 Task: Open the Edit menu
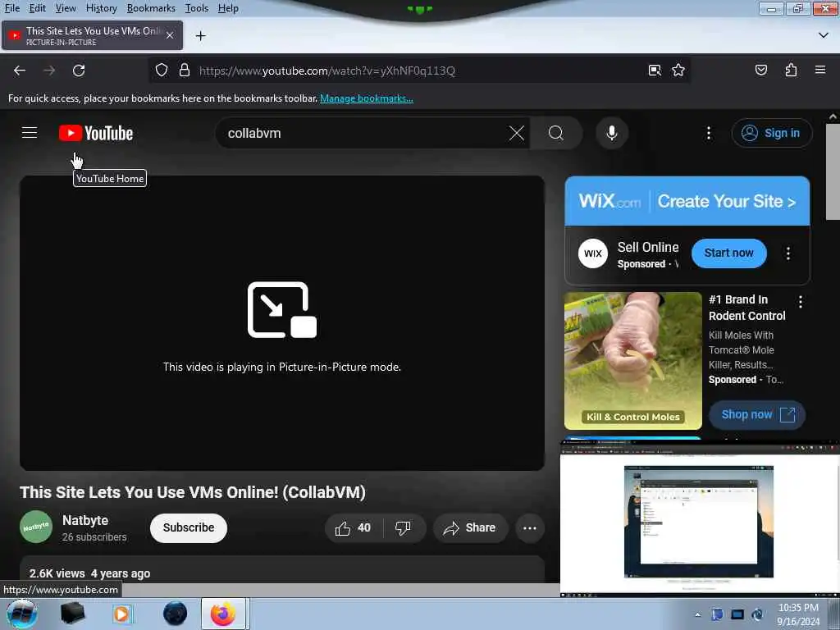(37, 8)
